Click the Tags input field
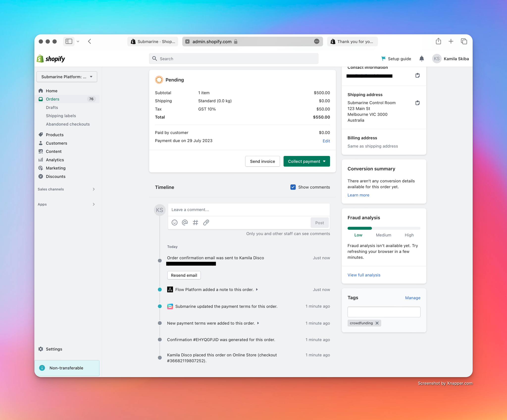 click(x=384, y=312)
